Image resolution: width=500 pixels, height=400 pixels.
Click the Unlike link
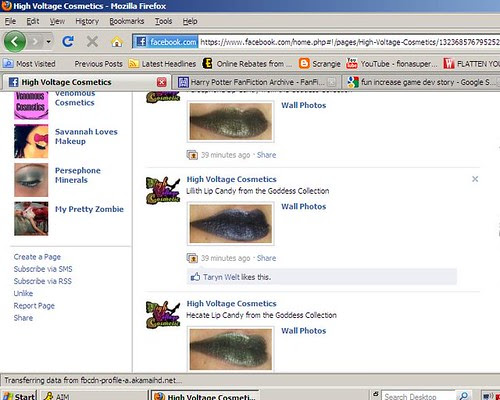23,293
